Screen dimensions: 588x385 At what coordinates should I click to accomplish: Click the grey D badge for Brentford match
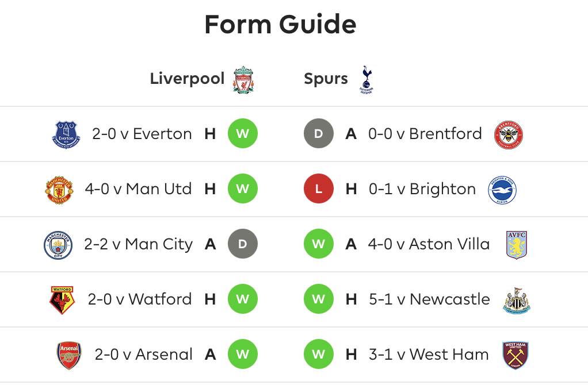(319, 133)
